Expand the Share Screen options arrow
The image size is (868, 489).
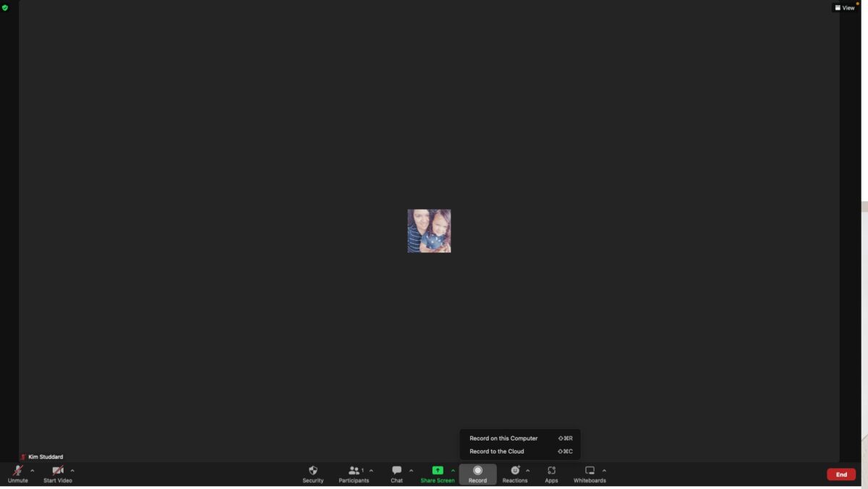tap(454, 471)
